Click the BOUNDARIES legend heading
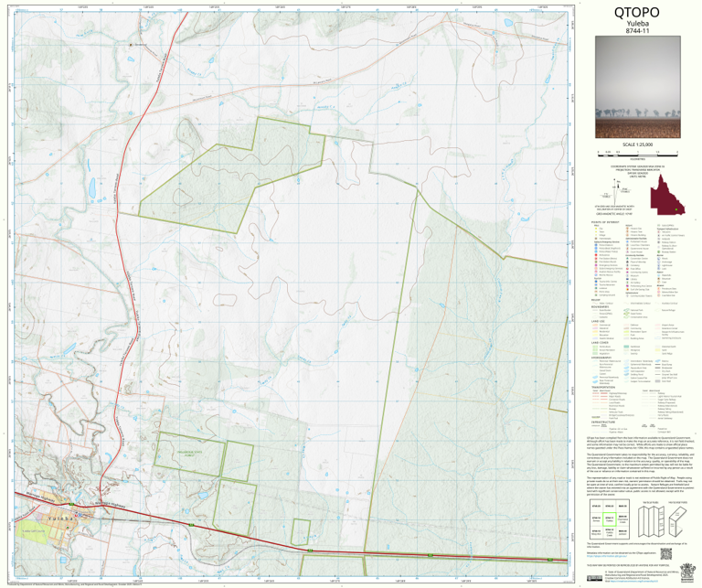Image resolution: width=702 pixels, height=588 pixels. point(601,306)
